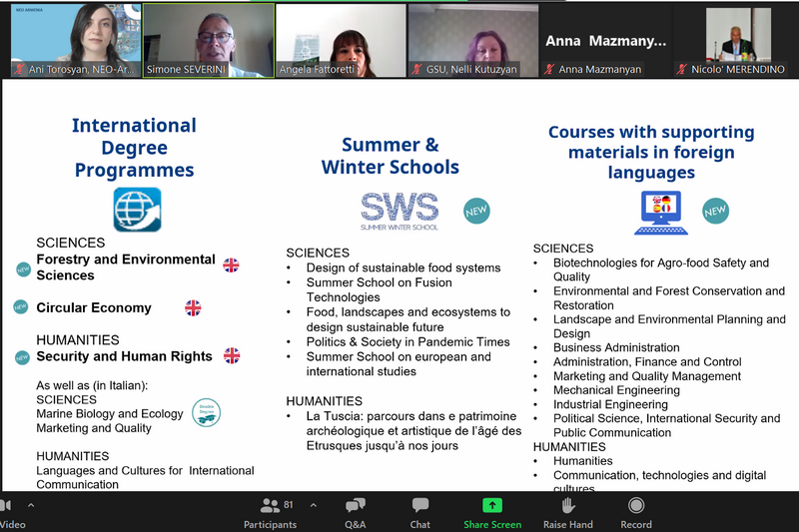Open the Chat panel
The image size is (799, 532).
pyautogui.click(x=419, y=513)
